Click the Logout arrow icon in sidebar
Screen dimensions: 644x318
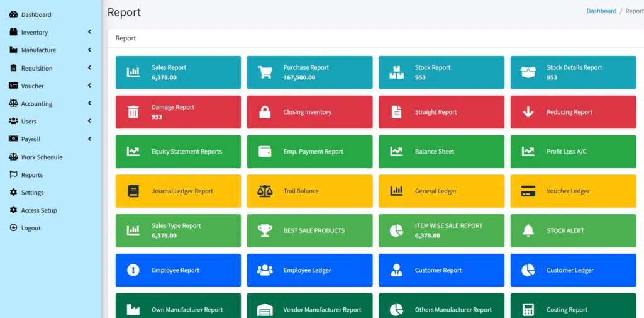point(14,227)
